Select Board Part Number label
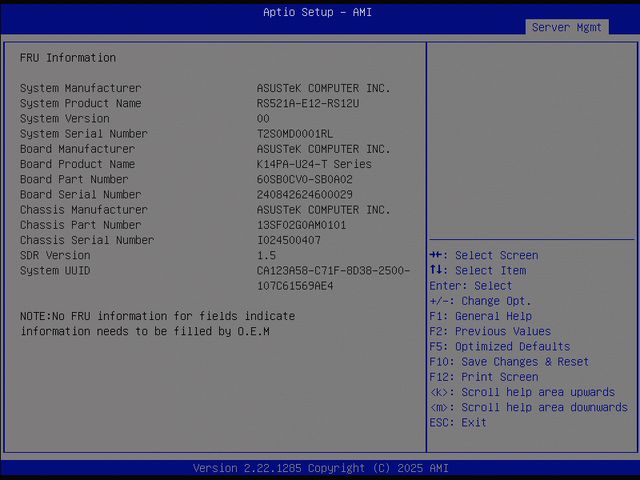640x480 pixels. point(74,179)
